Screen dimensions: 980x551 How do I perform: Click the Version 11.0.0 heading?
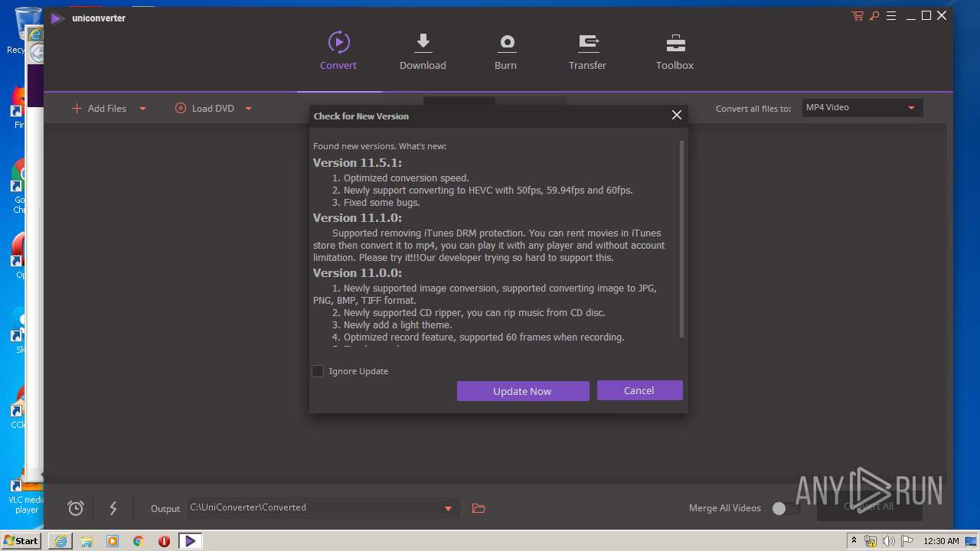coord(358,273)
